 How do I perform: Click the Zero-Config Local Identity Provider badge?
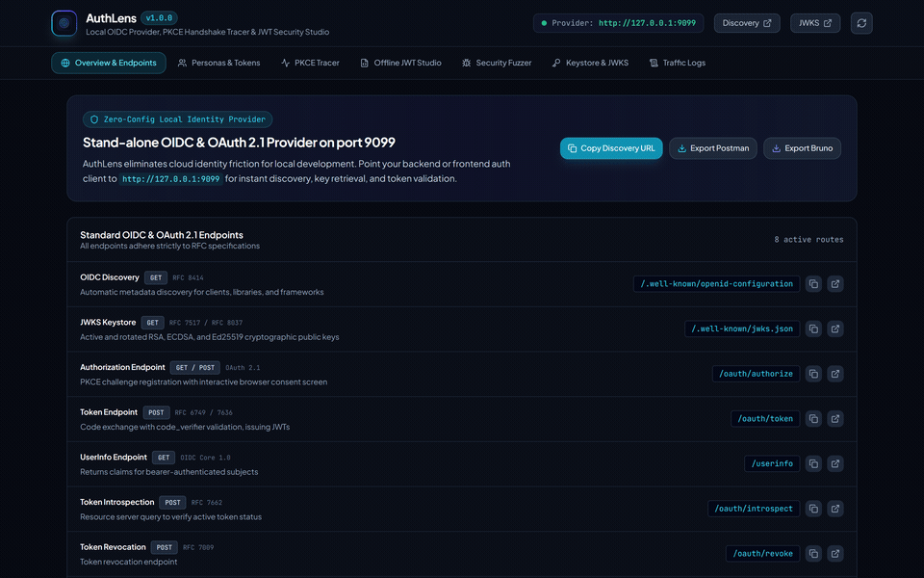(x=177, y=119)
